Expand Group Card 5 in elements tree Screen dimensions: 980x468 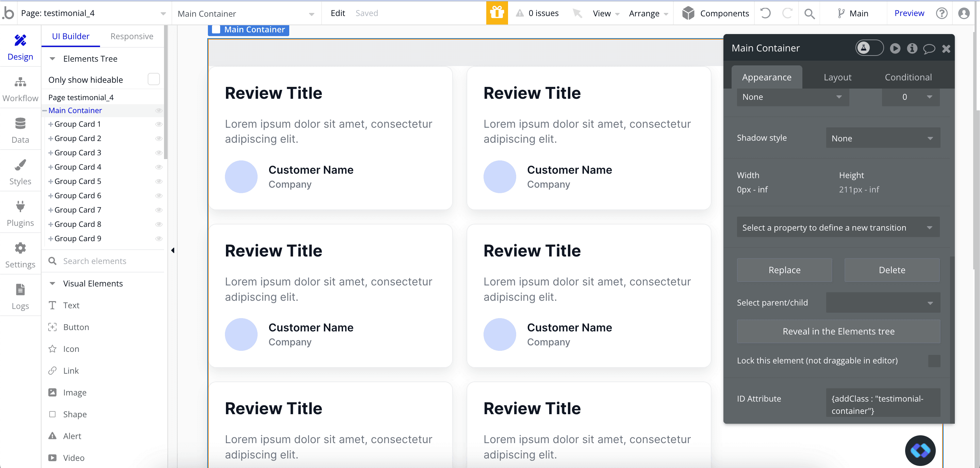pos(51,181)
